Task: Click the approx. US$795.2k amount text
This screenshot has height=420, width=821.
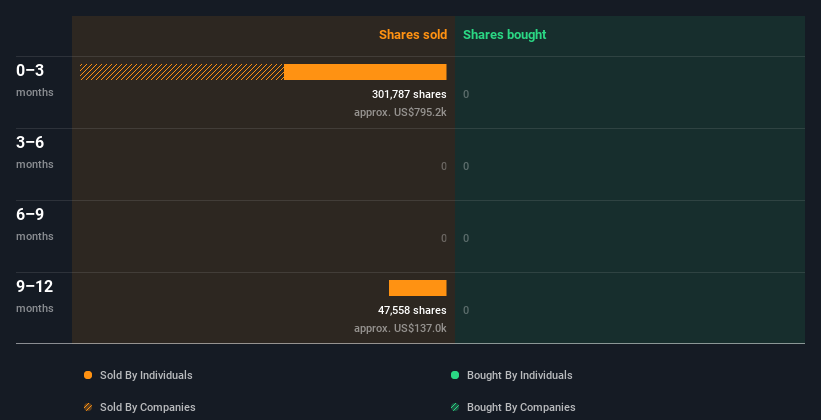Action: pos(400,112)
